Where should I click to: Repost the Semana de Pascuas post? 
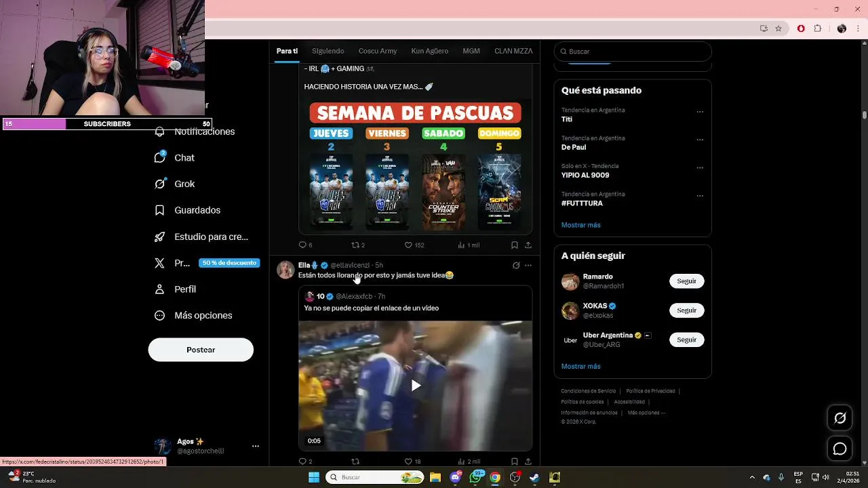point(355,245)
